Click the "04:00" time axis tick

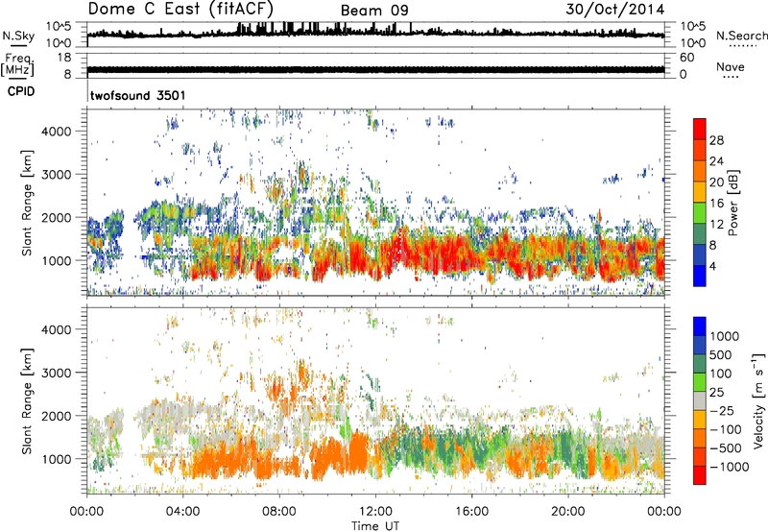pos(182,512)
